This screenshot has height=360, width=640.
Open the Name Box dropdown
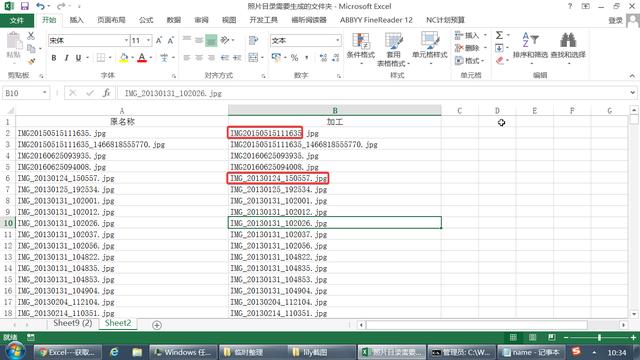point(44,93)
